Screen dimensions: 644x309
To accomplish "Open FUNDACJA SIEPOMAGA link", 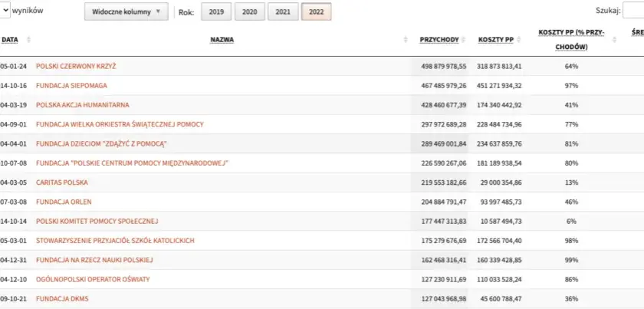I will 71,85.
